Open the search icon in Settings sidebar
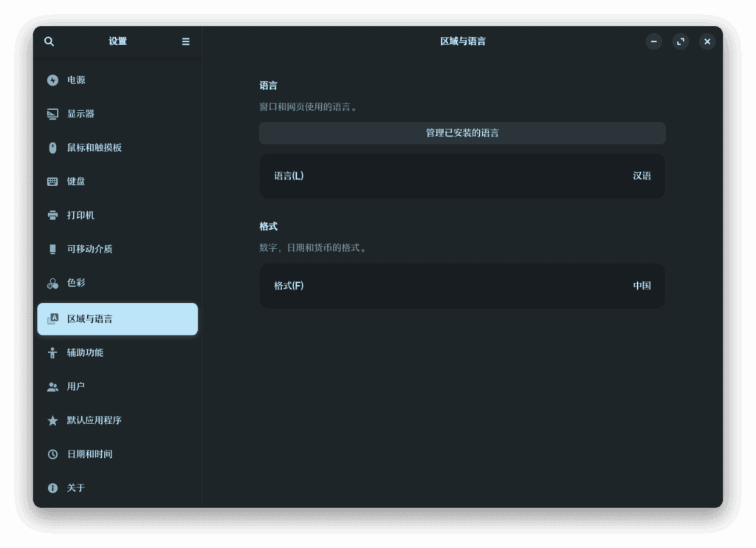The image size is (756, 548). [x=49, y=41]
